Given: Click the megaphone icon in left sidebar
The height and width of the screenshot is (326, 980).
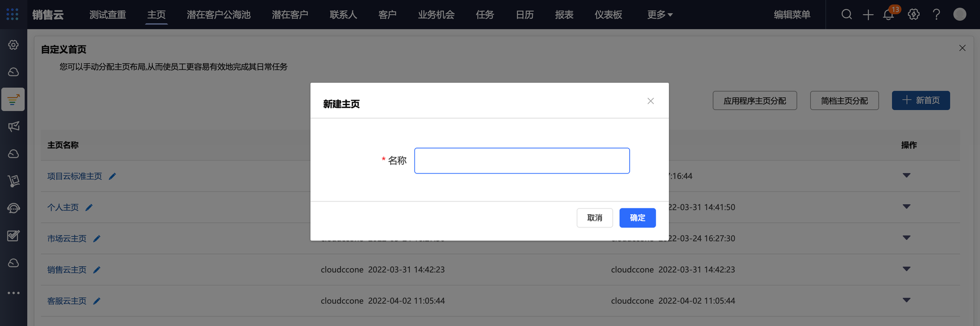Looking at the screenshot, I should [x=14, y=126].
